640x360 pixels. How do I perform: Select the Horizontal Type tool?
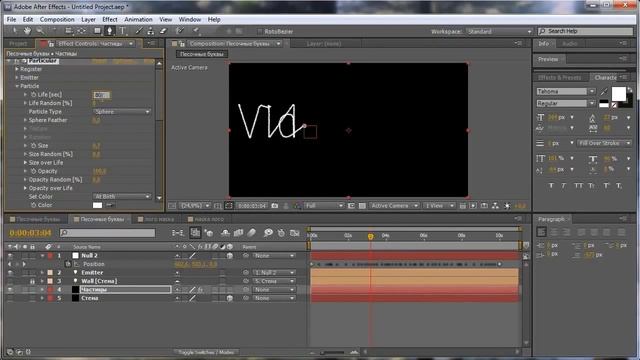122,31
